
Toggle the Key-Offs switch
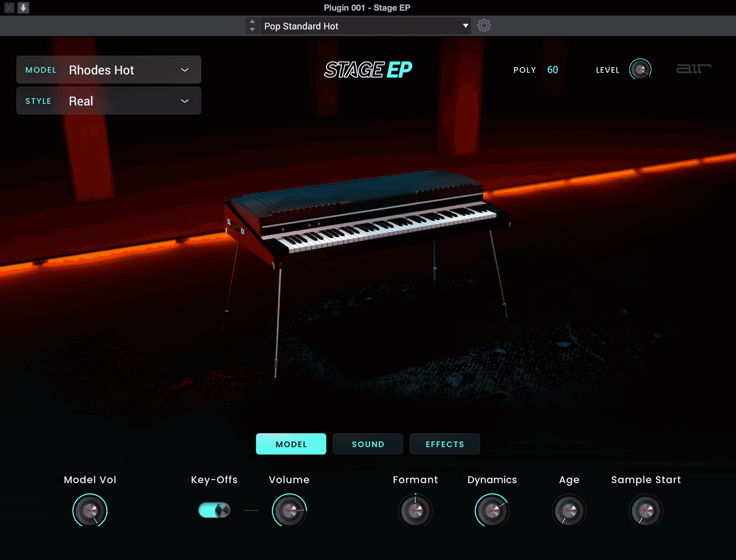(214, 510)
